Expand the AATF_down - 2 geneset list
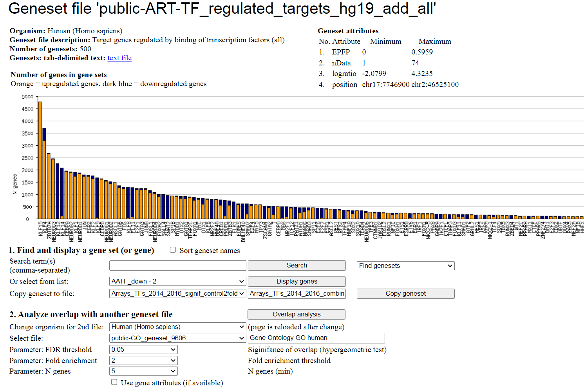Image resolution: width=584 pixels, height=392 pixels. 177,282
